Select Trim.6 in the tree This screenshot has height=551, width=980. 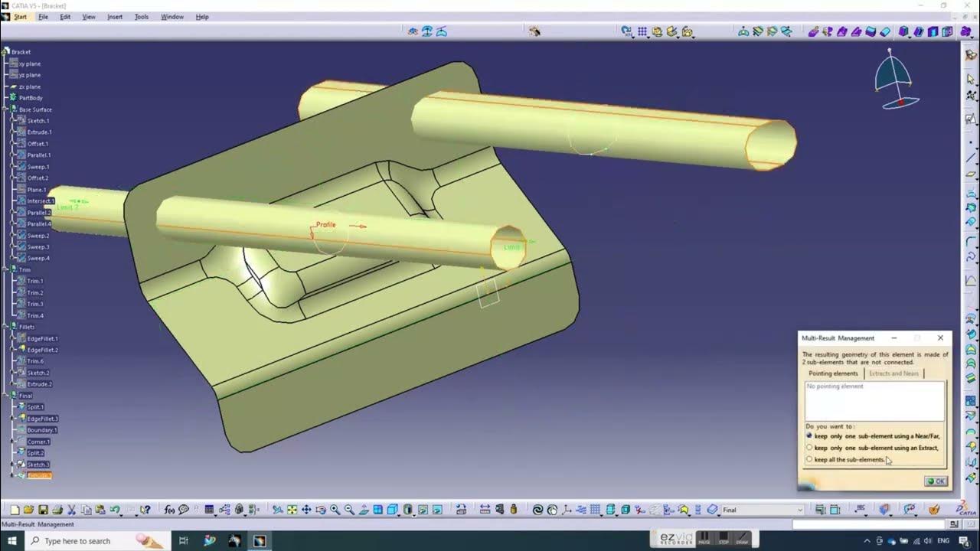(x=35, y=361)
